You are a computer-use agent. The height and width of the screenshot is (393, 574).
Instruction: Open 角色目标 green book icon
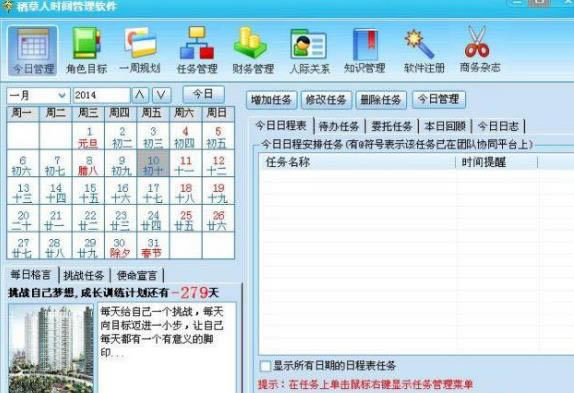[86, 50]
